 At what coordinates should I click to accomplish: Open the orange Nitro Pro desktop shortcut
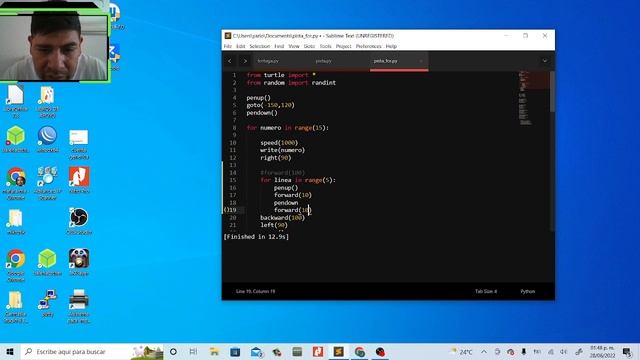click(x=79, y=180)
